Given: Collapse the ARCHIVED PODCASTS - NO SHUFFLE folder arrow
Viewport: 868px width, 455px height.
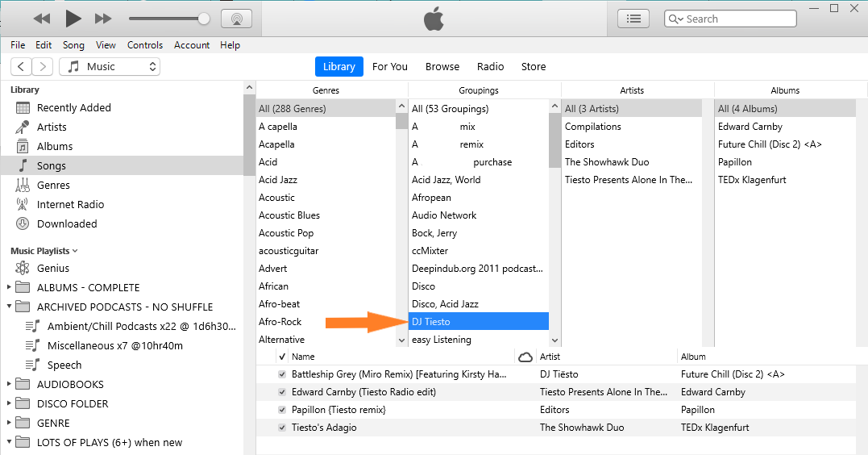Looking at the screenshot, I should click(9, 307).
